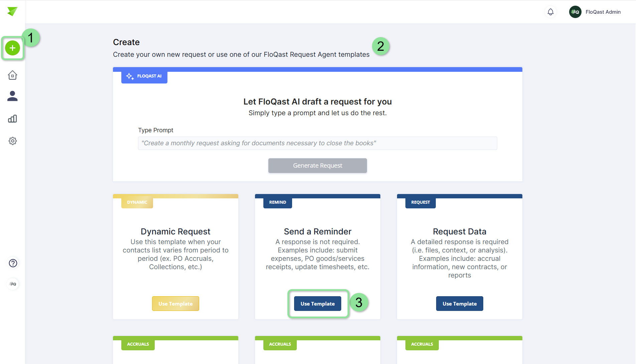This screenshot has width=636, height=364.
Task: Click the green plus Create icon
Action: [x=13, y=48]
